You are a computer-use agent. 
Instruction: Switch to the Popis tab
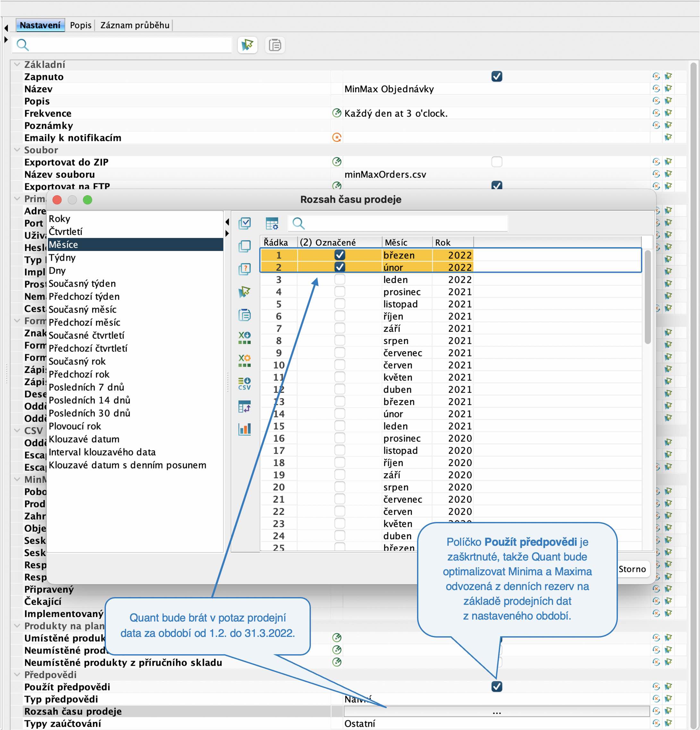[81, 25]
